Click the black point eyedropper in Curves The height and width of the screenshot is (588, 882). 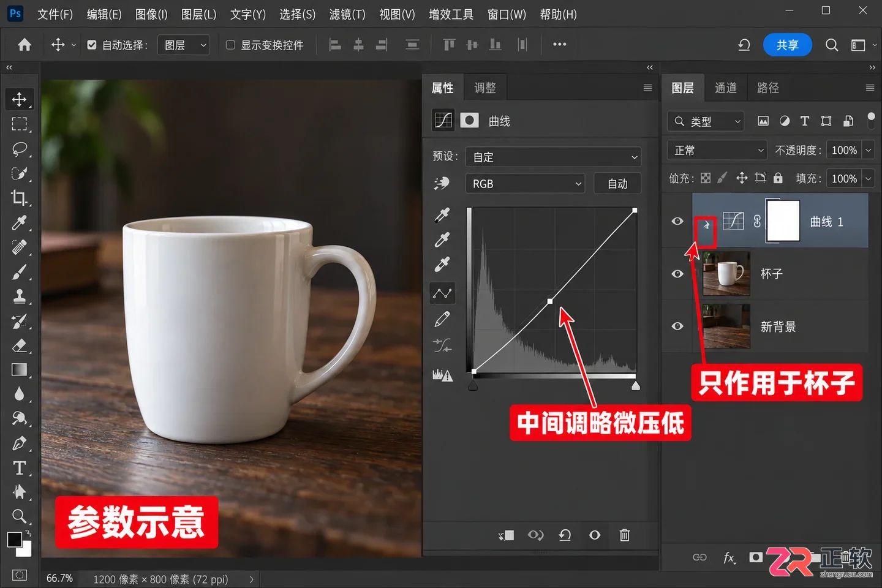pyautogui.click(x=442, y=214)
